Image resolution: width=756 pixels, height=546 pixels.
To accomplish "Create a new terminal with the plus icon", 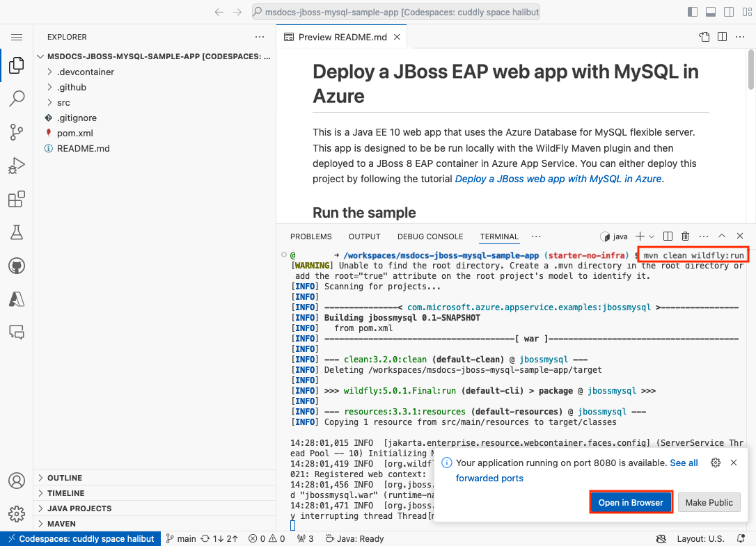I will pos(638,236).
